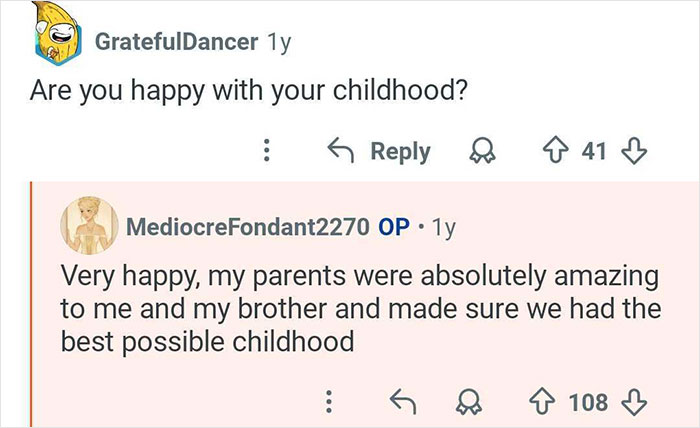This screenshot has width=700, height=428.
Task: Open more options on GratefulDancer's comment
Action: coord(266,151)
